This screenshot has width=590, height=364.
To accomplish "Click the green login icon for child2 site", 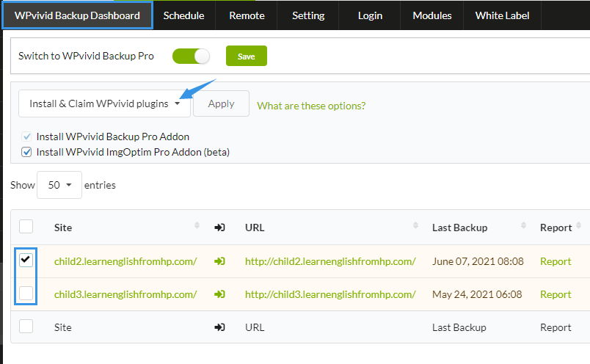I will pos(219,261).
